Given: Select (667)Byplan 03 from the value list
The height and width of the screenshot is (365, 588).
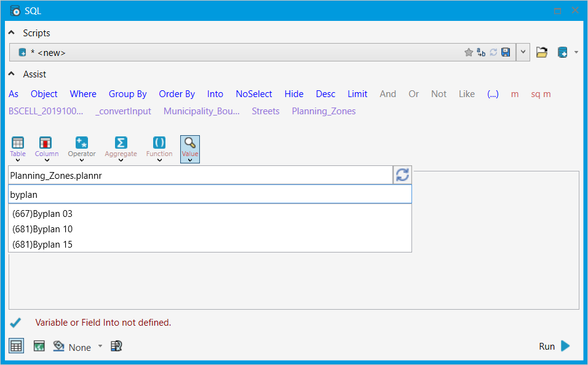Looking at the screenshot, I should (x=42, y=214).
